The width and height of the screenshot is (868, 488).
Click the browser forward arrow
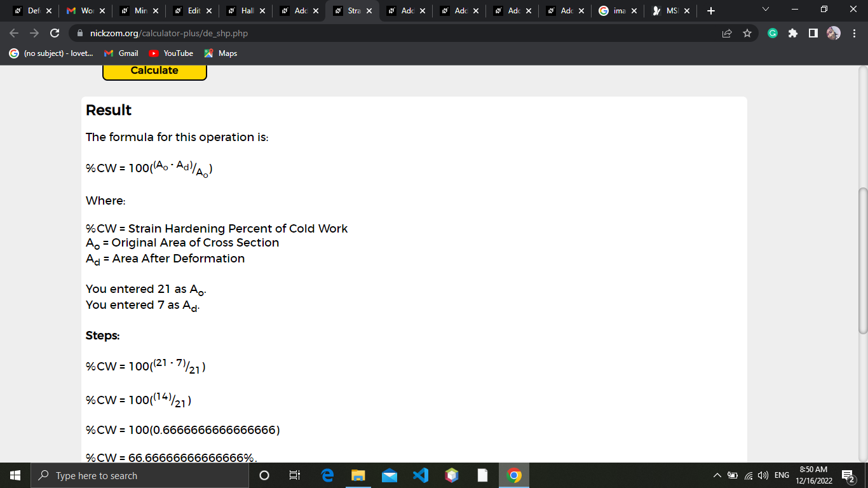(x=34, y=33)
